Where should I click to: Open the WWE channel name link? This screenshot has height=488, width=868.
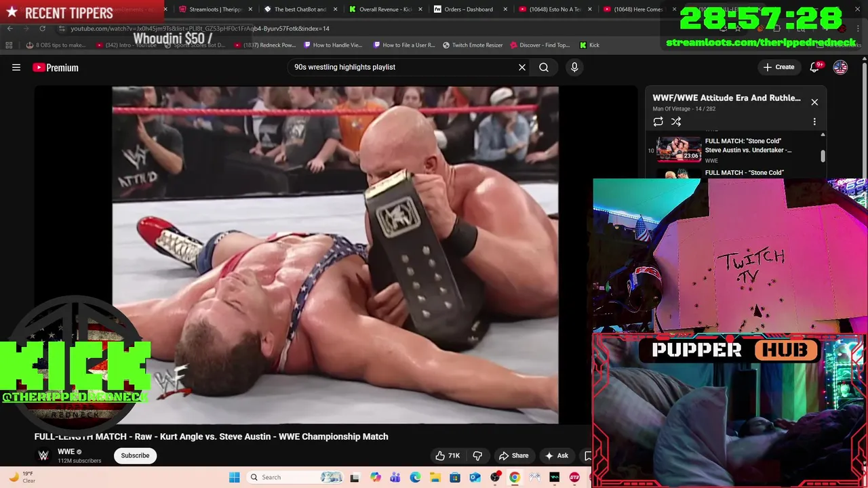(x=66, y=451)
